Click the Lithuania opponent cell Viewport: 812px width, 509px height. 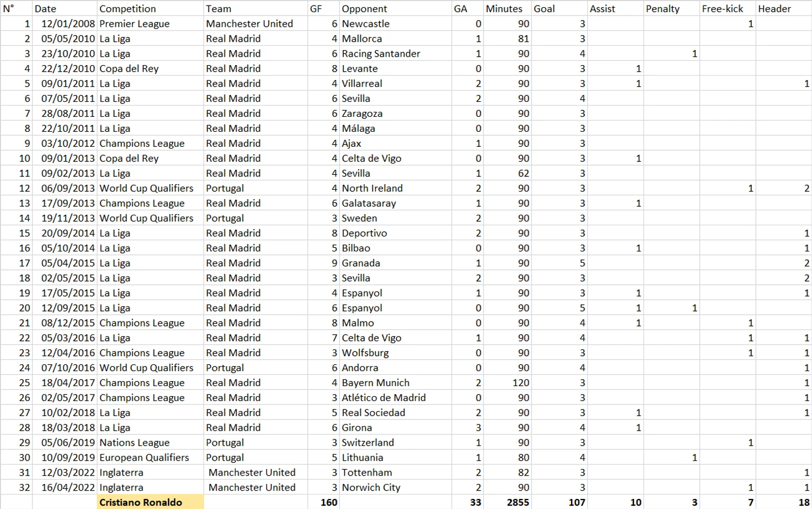pos(395,458)
